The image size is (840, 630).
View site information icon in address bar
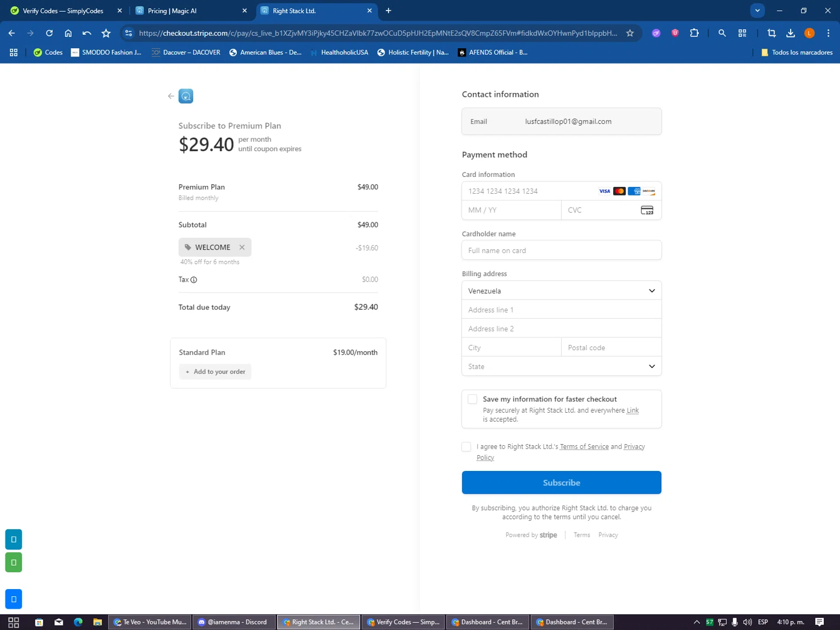[x=129, y=33]
